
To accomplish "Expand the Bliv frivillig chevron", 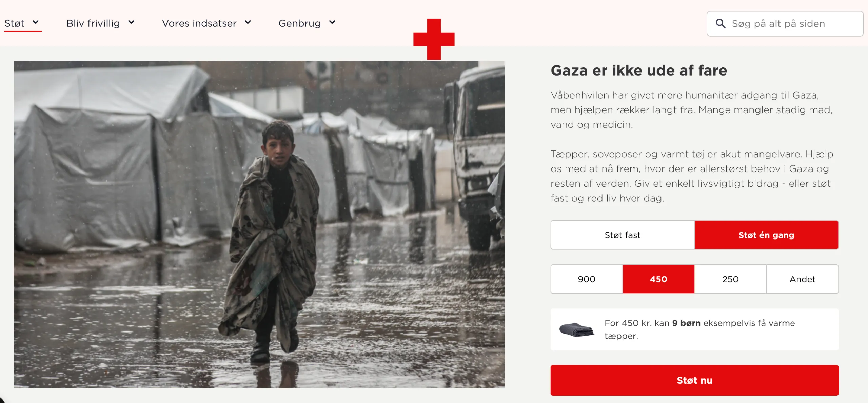I will pyautogui.click(x=131, y=22).
